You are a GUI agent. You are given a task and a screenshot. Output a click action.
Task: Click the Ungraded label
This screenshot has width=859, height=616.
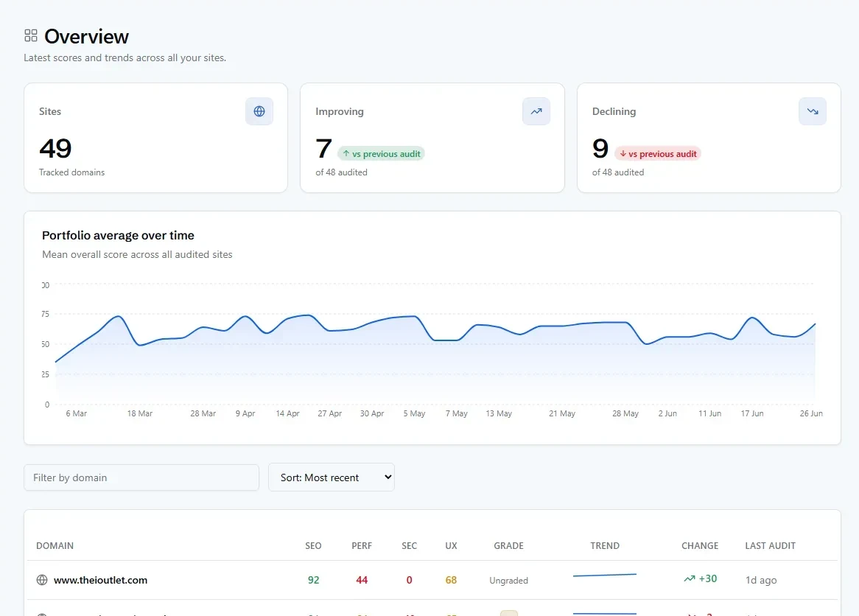(x=508, y=581)
